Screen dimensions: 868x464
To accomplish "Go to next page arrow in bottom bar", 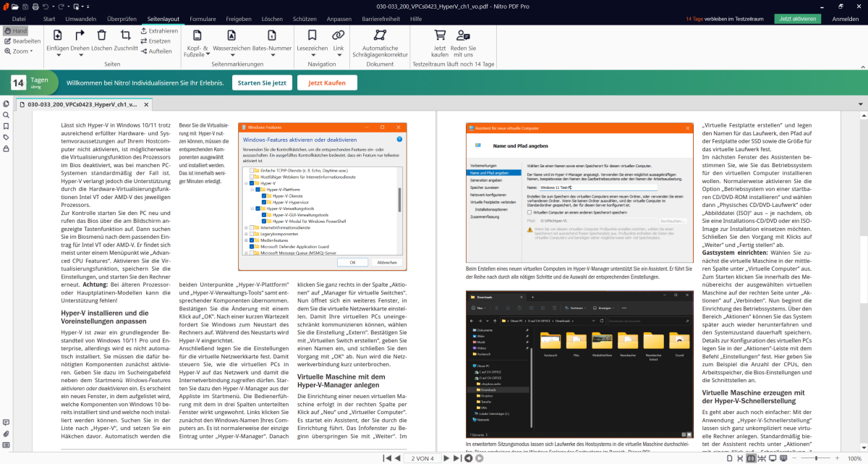I will 446,458.
